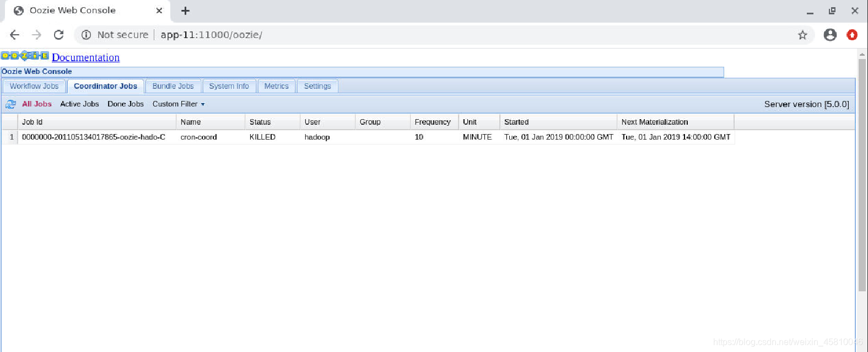This screenshot has width=868, height=352.
Task: Click the address bar URL app-11:11000/oozie/
Action: [212, 35]
